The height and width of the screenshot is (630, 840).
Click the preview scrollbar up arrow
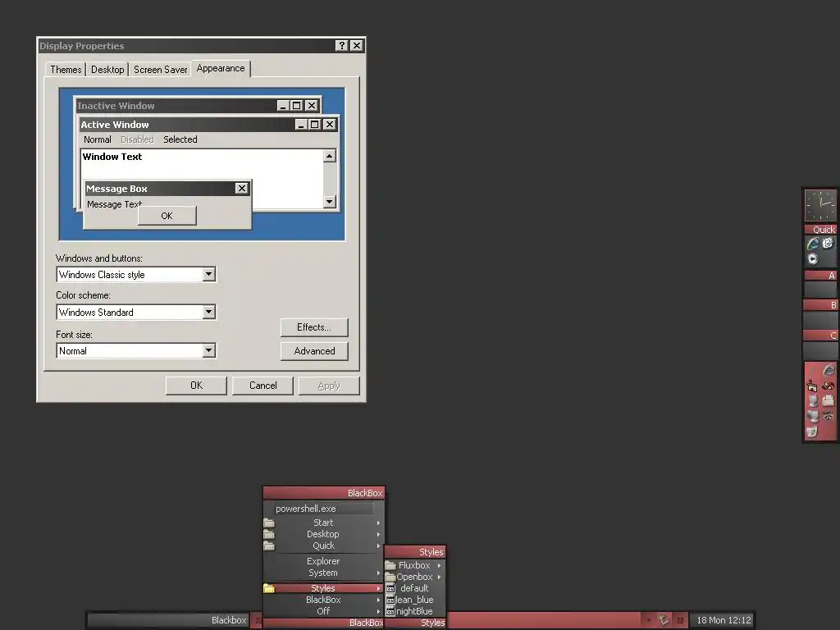330,156
